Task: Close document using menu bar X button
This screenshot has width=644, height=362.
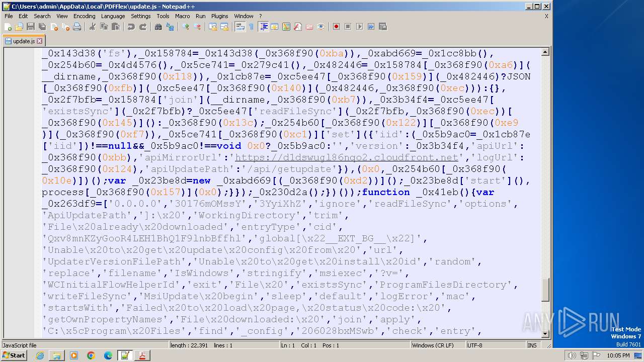Action: (x=546, y=16)
